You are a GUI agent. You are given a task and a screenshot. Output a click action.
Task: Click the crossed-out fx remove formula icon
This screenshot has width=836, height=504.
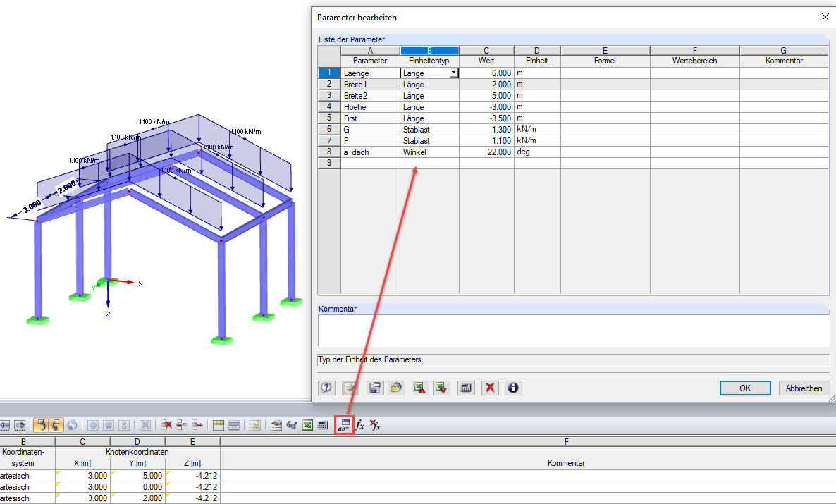coord(375,425)
